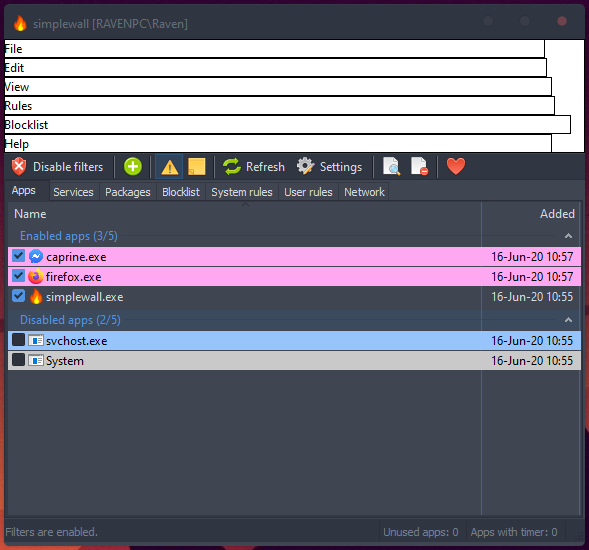Click the firefox.exe browser icon
The width and height of the screenshot is (589, 550).
coord(36,277)
